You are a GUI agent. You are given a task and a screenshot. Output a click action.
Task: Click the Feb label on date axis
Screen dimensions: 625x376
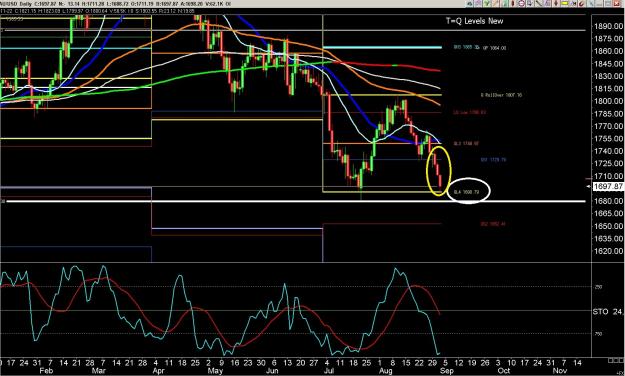tap(47, 371)
